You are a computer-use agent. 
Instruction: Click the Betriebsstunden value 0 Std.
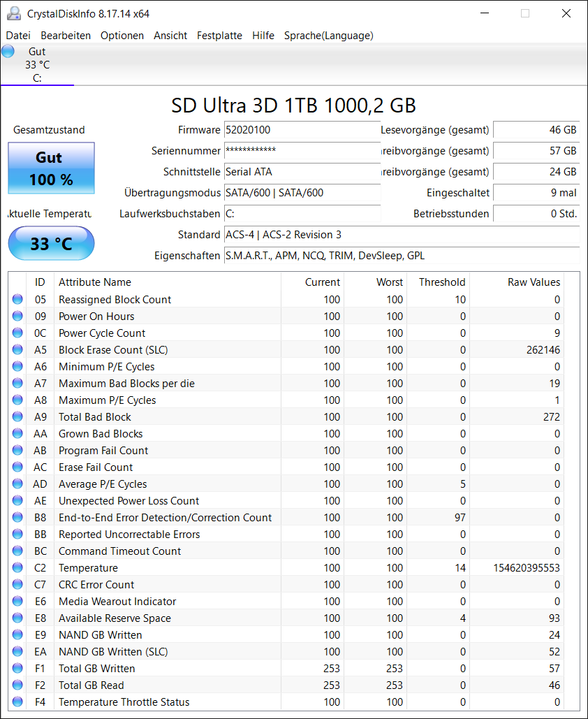pos(536,214)
